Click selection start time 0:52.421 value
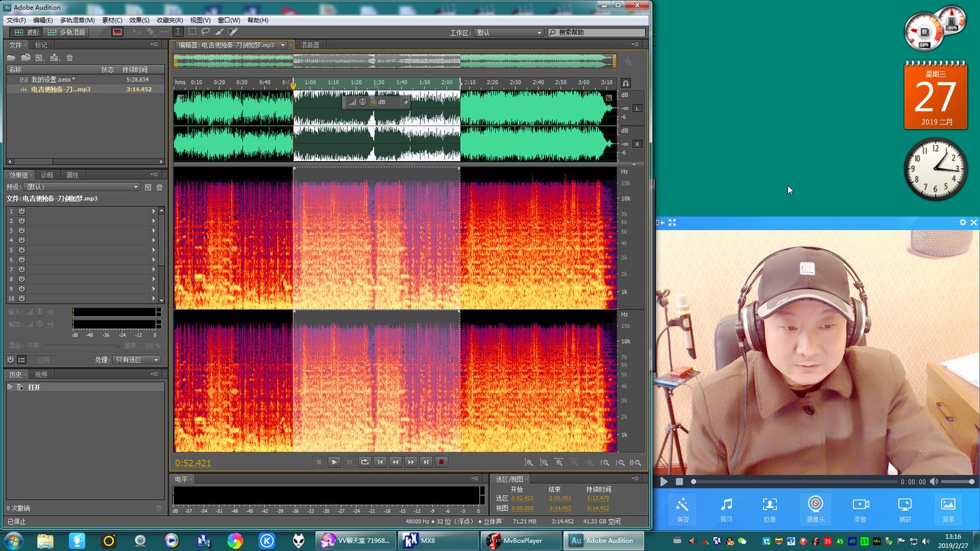 tap(522, 498)
